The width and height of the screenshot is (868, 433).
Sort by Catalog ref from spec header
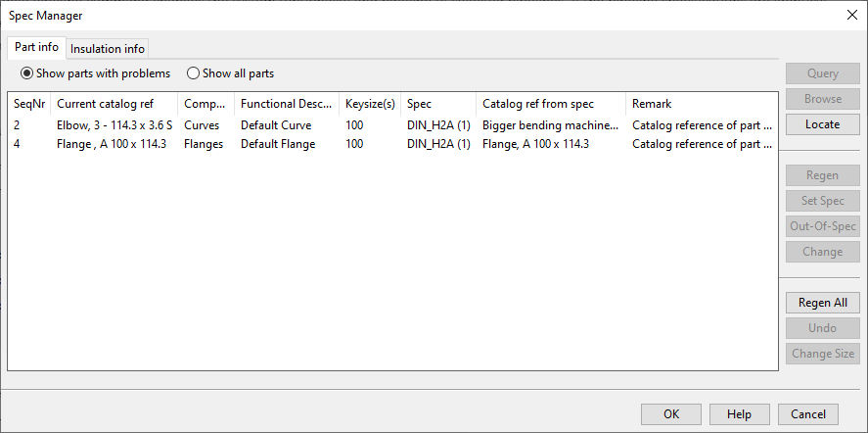tap(550, 104)
